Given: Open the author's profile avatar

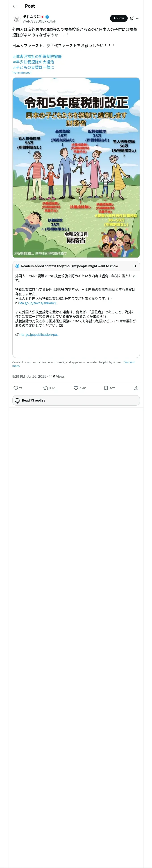Looking at the screenshot, I should pyautogui.click(x=16, y=19).
